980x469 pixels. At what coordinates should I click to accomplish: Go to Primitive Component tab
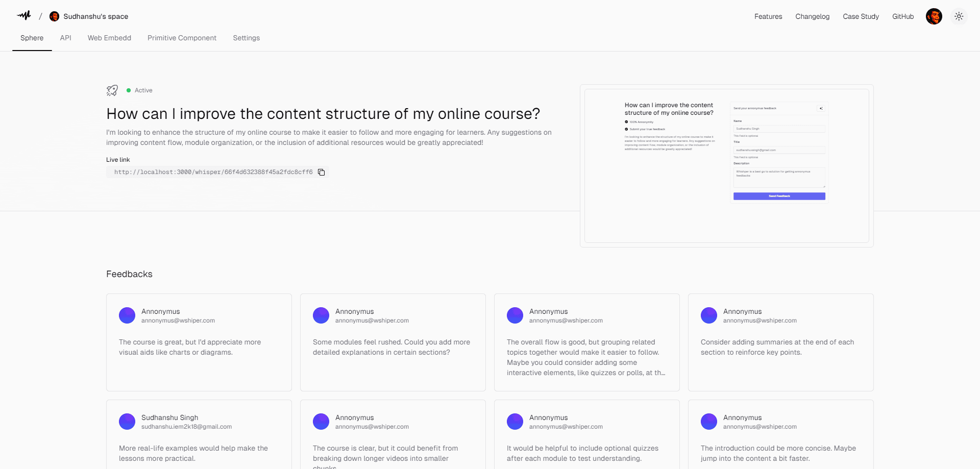[x=182, y=38]
